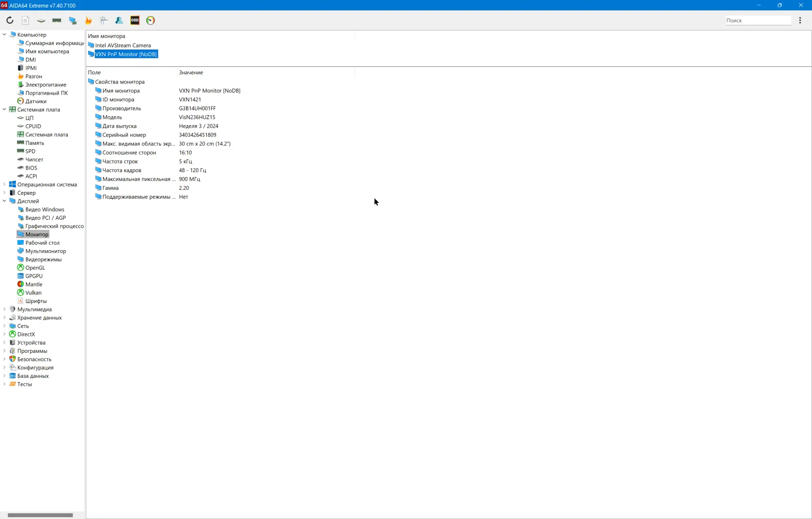This screenshot has width=812, height=519.
Task: Click the battery icon beside Электропитание
Action: pos(20,85)
